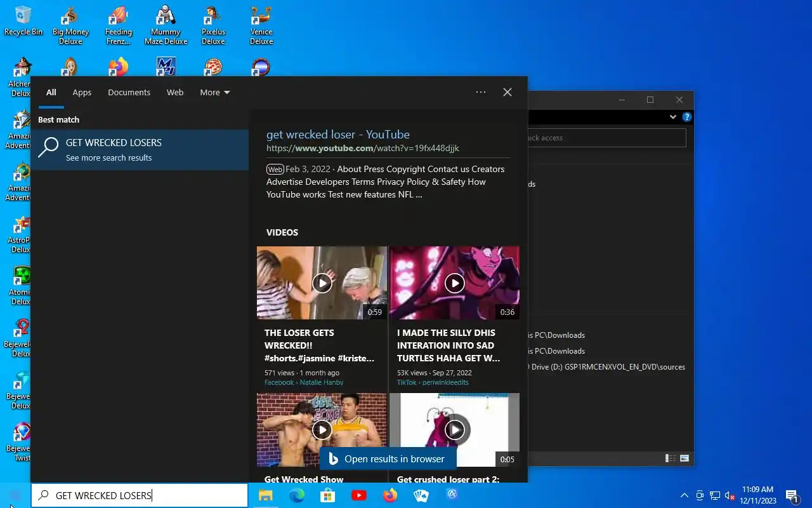
Task: Click the taskbar search input box
Action: (x=140, y=495)
